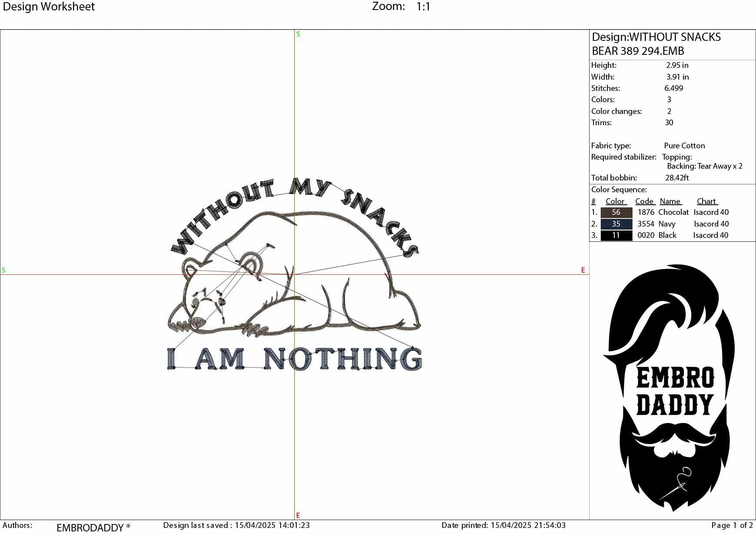756x534 pixels.
Task: Click the 'I AM NOTHING' embroidered text
Action: (x=295, y=359)
